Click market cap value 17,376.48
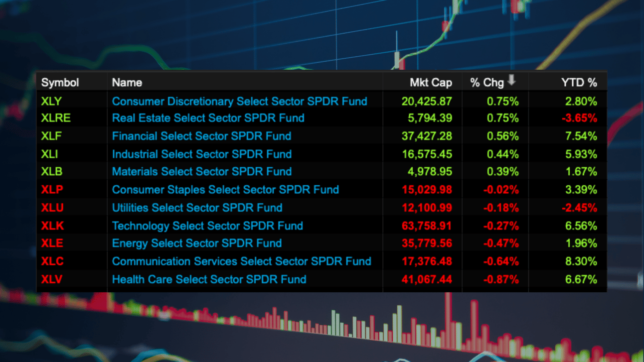The image size is (644, 362). click(x=427, y=261)
